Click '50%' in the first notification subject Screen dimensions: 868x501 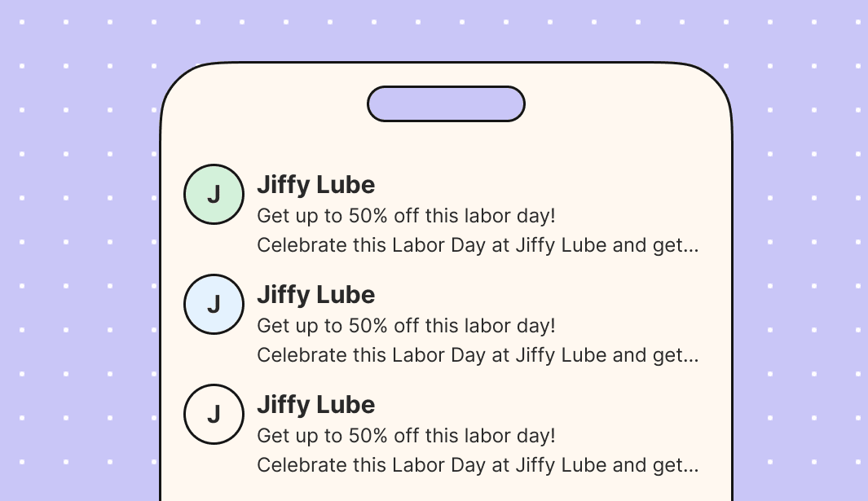pos(368,215)
